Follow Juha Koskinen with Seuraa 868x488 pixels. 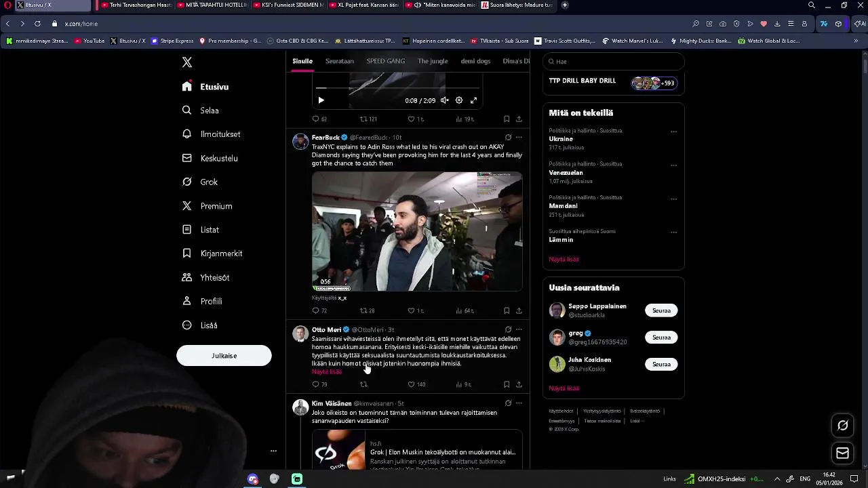[661, 364]
